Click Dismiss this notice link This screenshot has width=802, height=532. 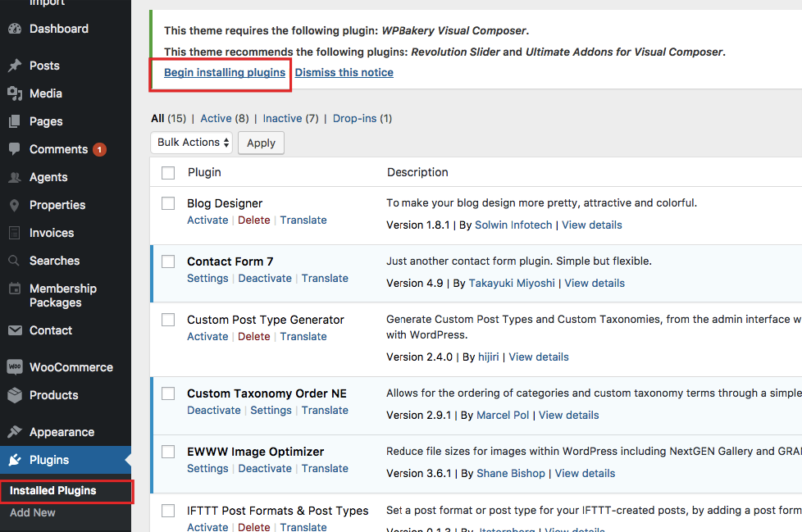(344, 73)
